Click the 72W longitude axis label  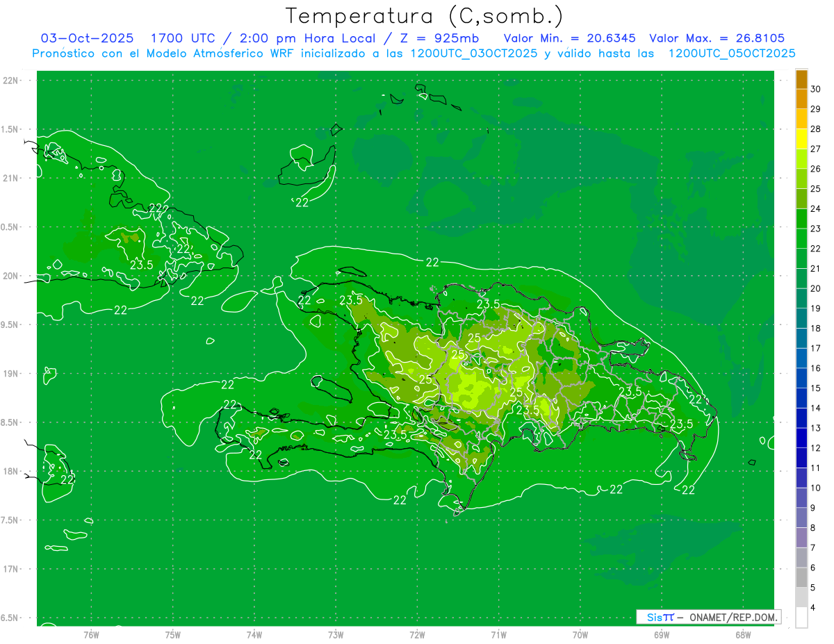click(x=417, y=634)
